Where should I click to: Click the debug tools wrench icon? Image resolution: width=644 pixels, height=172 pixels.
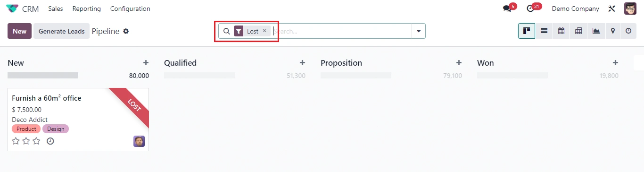tap(612, 9)
